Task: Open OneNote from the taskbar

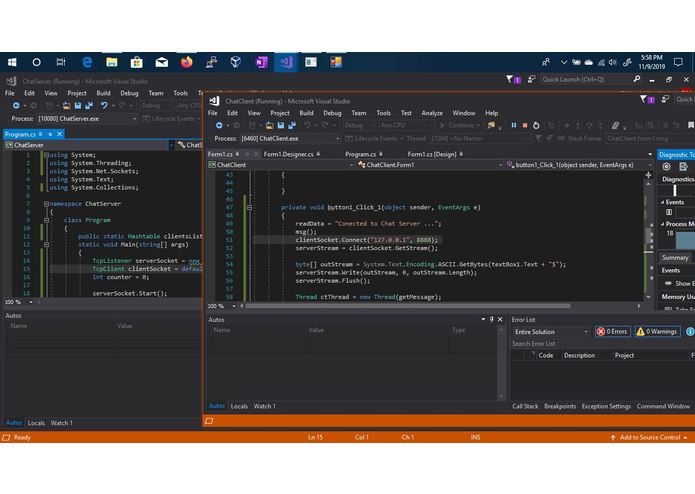Action: 261,62
